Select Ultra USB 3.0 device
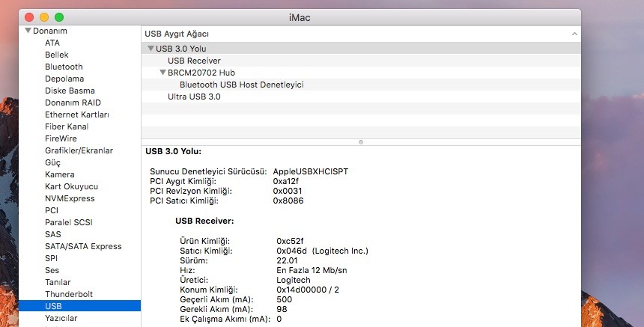 point(194,97)
